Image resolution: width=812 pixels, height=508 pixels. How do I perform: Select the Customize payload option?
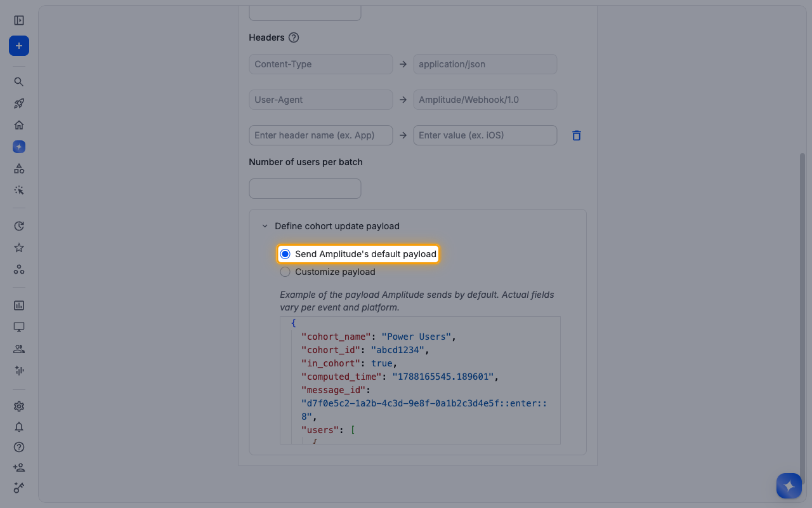pos(328,272)
